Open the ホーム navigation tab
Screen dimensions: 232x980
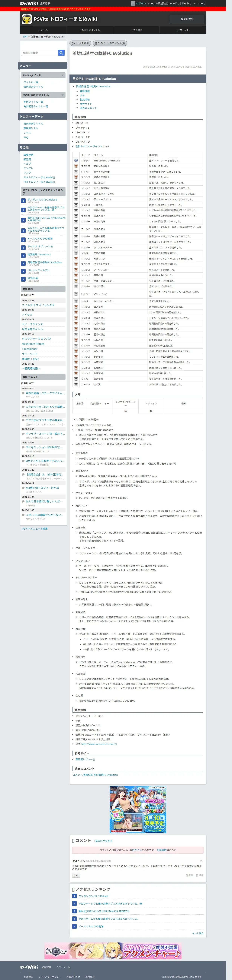pyautogui.click(x=43, y=30)
